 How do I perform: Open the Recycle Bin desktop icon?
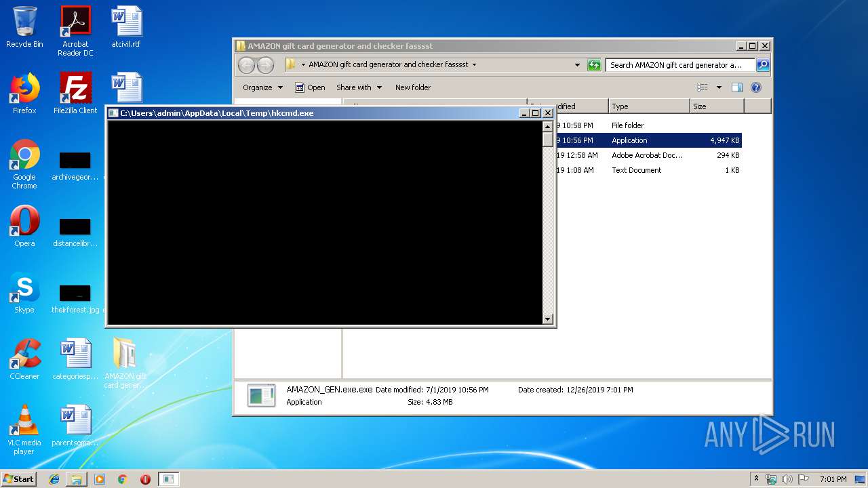[24, 27]
